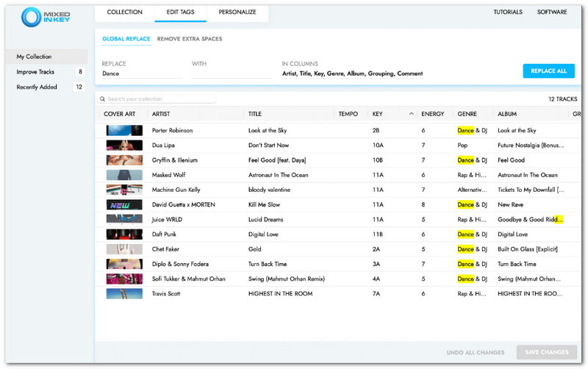Click the 'Goodbye & Good Ridd...' album cell

pos(530,219)
